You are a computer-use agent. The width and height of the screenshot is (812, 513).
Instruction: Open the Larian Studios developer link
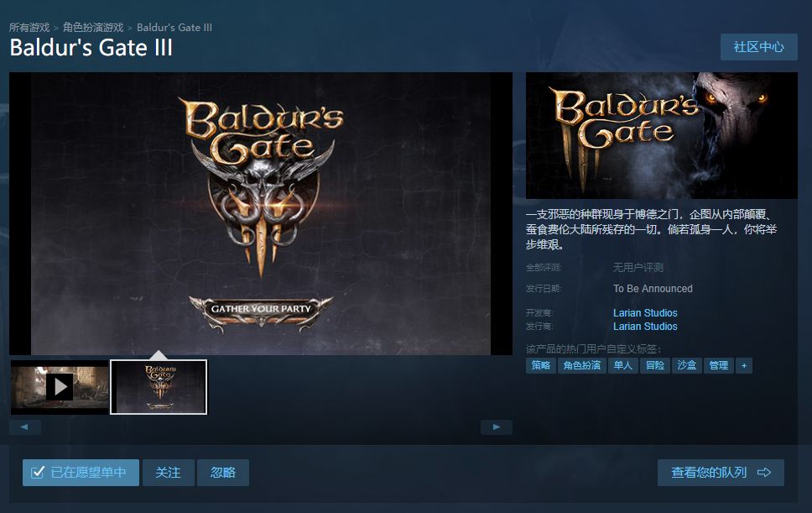(x=645, y=313)
